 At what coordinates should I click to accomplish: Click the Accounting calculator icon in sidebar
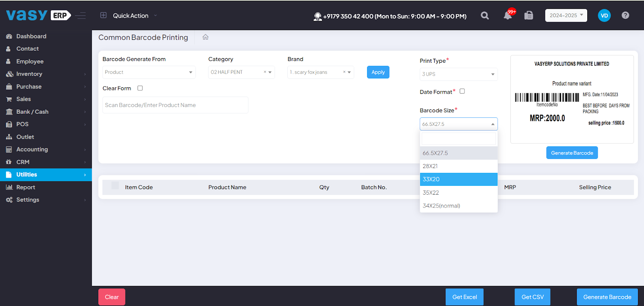(x=9, y=150)
